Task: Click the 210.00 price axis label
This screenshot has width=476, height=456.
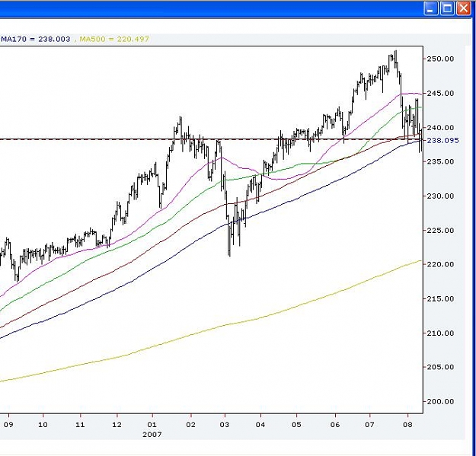Action: tap(440, 333)
